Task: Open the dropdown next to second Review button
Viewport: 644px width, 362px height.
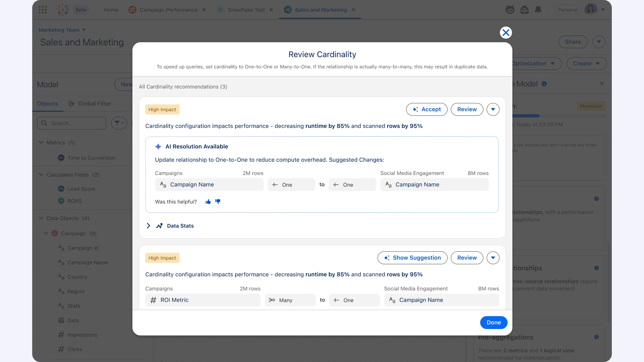Action: pos(493,258)
